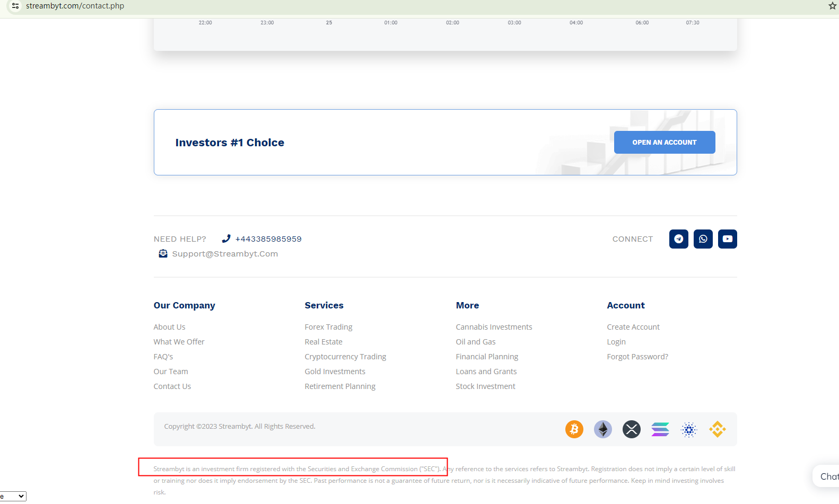Click the NEED HELP? label
This screenshot has width=839, height=504.
[x=180, y=239]
